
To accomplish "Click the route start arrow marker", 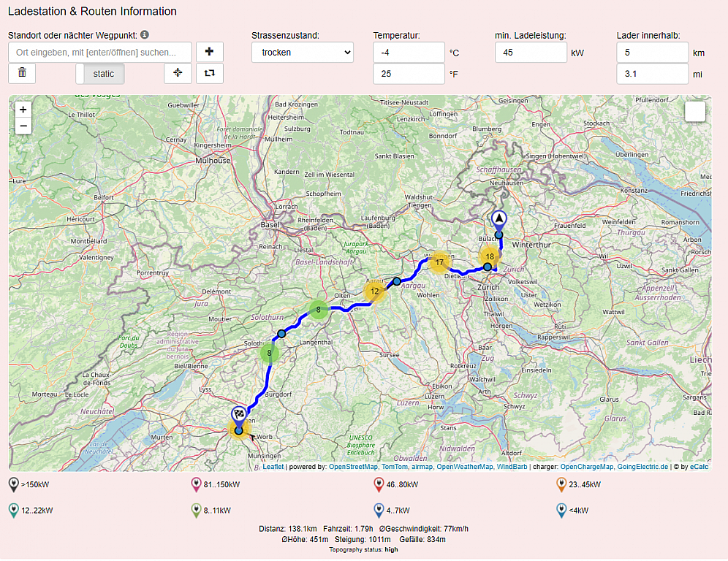I will coord(498,218).
